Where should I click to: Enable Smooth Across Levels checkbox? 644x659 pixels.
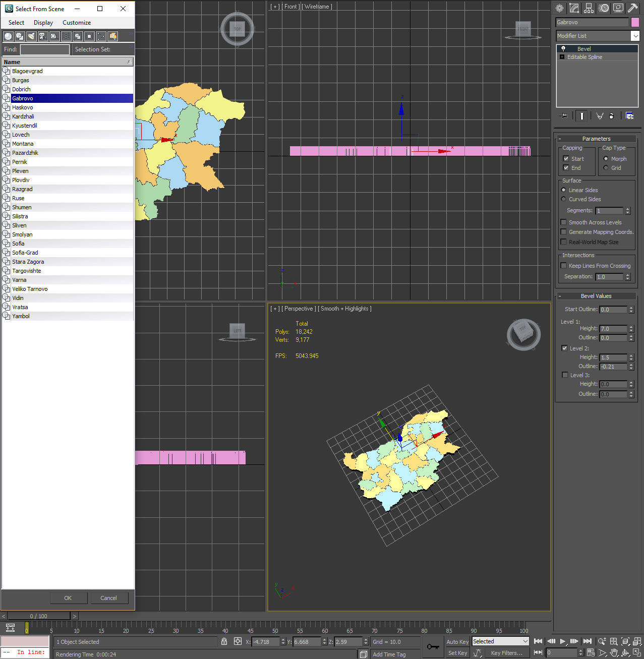click(563, 222)
